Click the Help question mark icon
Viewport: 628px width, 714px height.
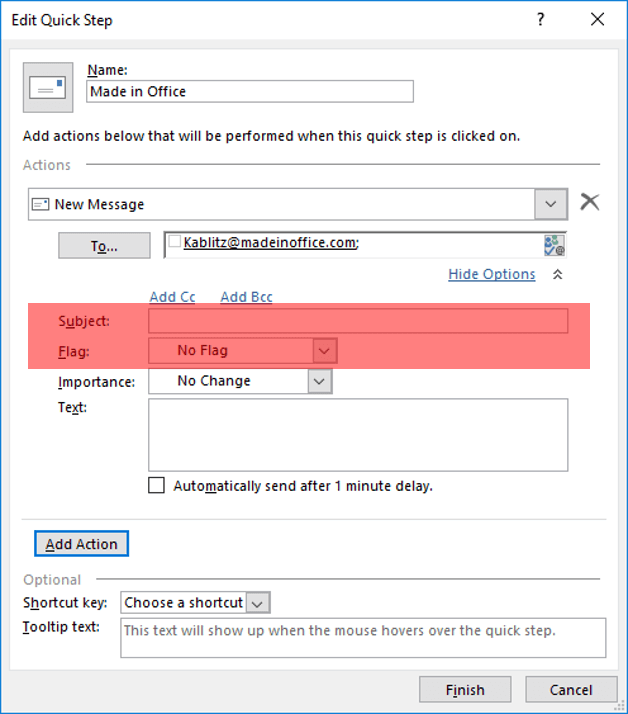[x=541, y=19]
